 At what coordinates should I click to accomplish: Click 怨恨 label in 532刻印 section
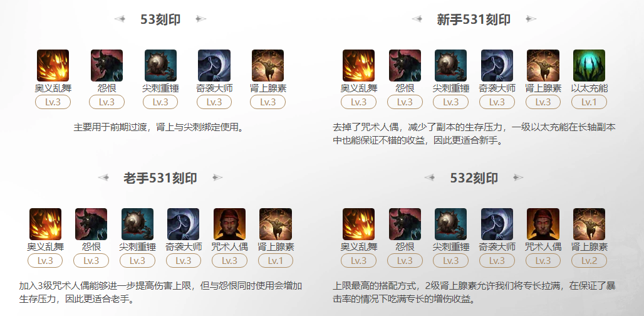tap(405, 247)
